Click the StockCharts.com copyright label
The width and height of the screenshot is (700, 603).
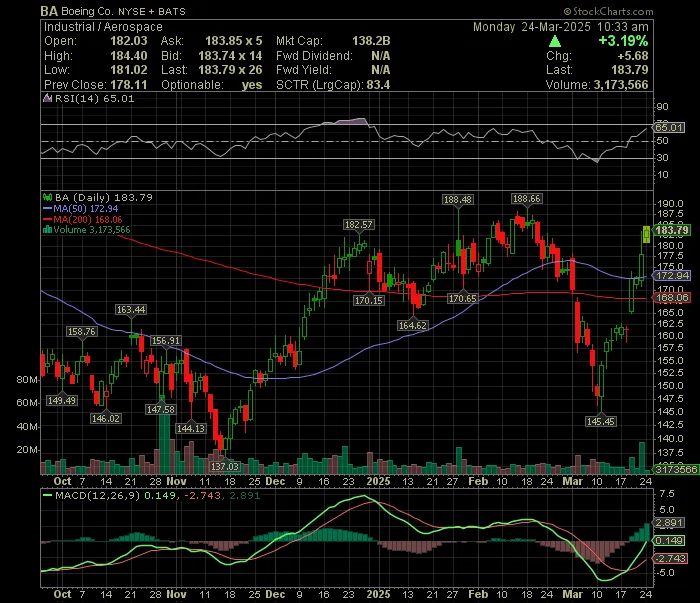click(x=608, y=11)
